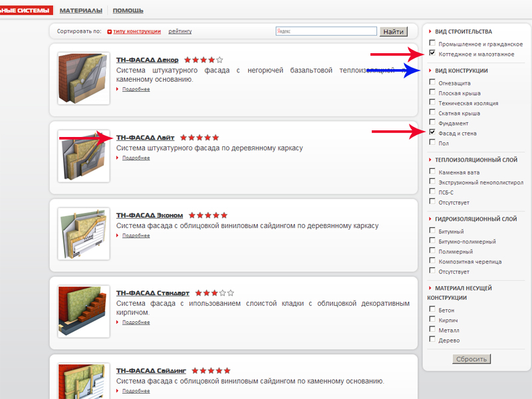The image size is (532, 399).
Task: Open ТН-ФАСАД Стандарт title link
Action: 153,293
